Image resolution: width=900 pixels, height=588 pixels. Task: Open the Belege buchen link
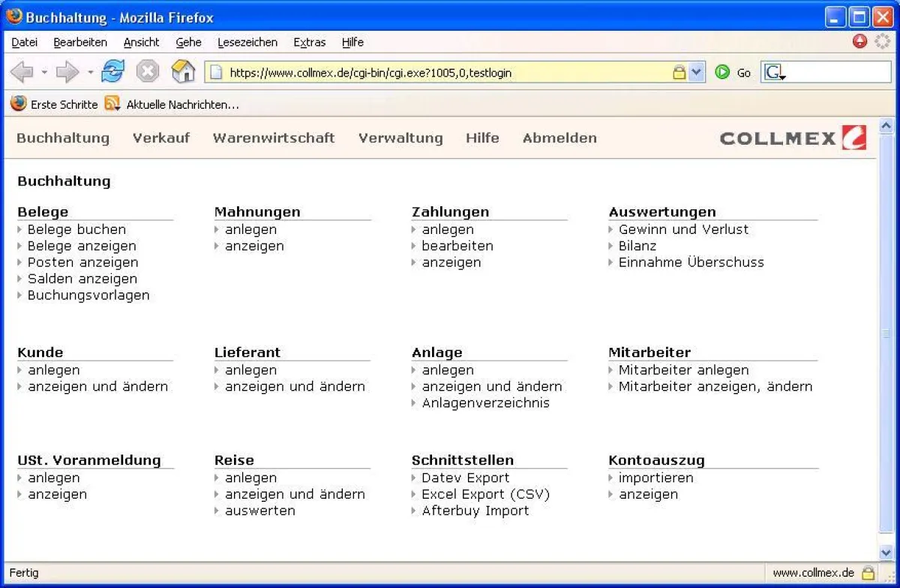coord(76,229)
